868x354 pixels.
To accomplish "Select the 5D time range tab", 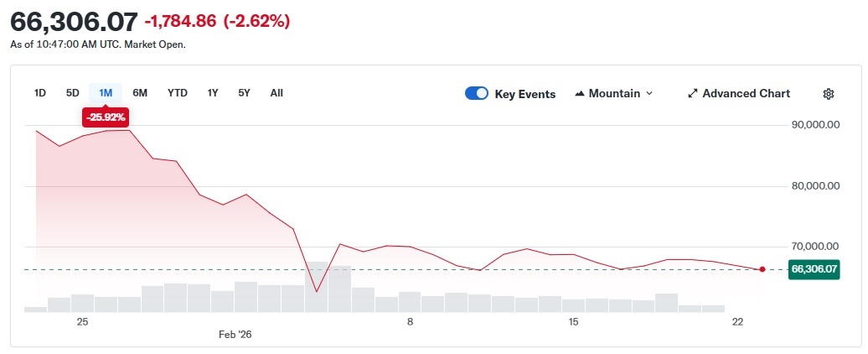I will [73, 93].
